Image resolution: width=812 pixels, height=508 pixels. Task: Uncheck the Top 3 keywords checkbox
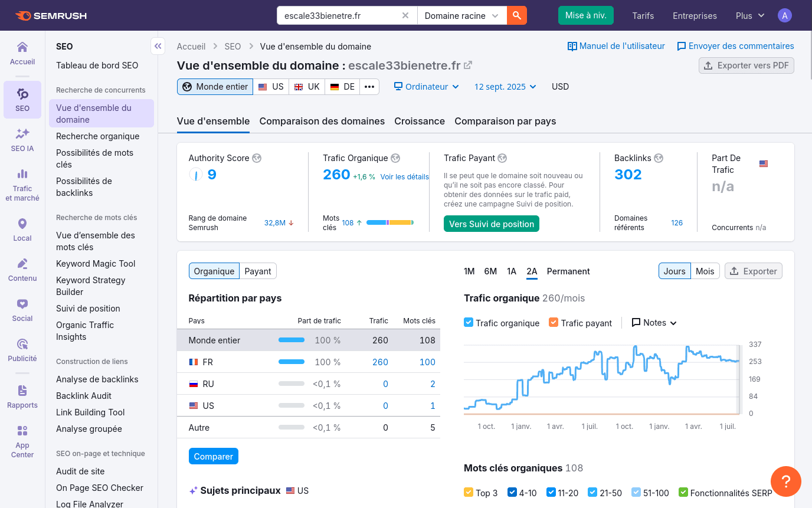(469, 493)
